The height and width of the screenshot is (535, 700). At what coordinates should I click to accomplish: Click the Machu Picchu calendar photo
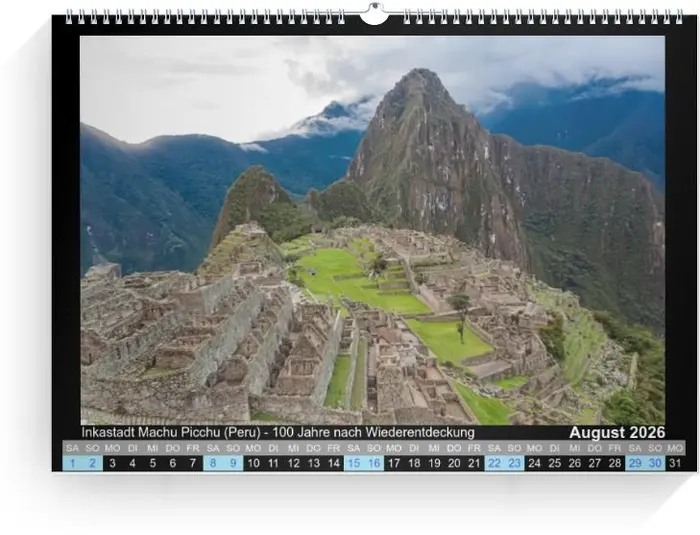pyautogui.click(x=372, y=230)
